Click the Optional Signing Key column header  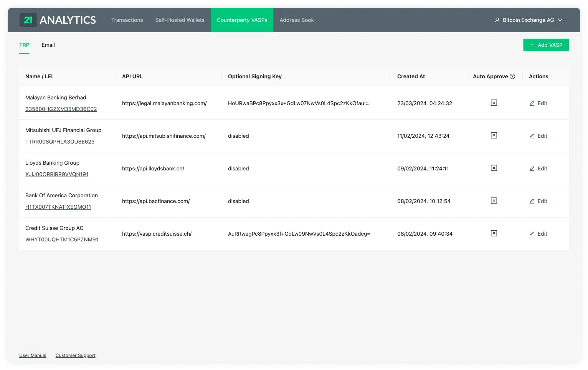pyautogui.click(x=255, y=76)
